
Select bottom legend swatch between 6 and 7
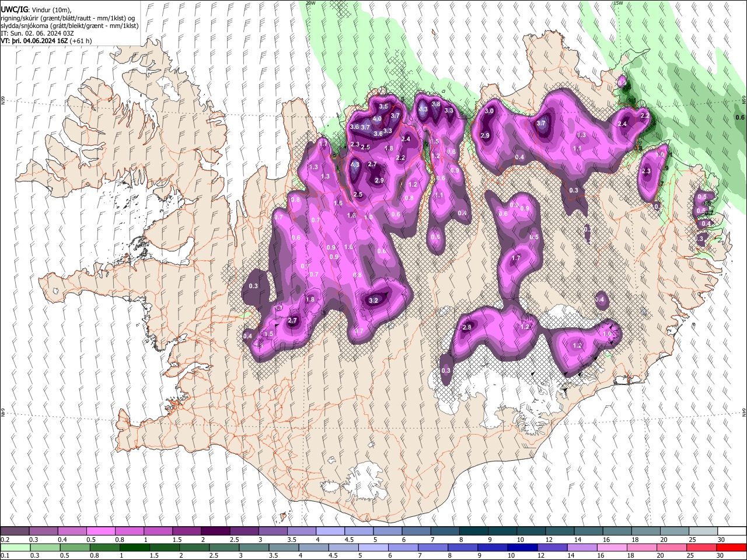click(x=403, y=547)
